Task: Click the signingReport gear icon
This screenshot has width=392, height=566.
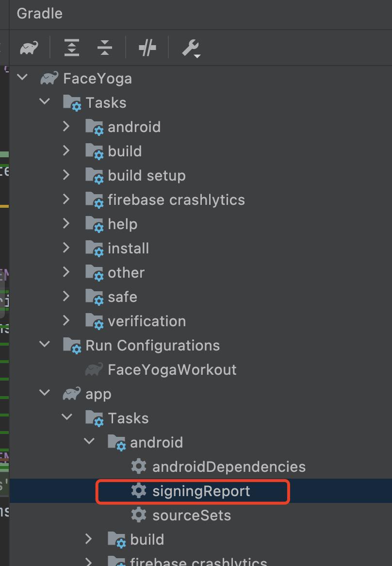Action: click(138, 491)
